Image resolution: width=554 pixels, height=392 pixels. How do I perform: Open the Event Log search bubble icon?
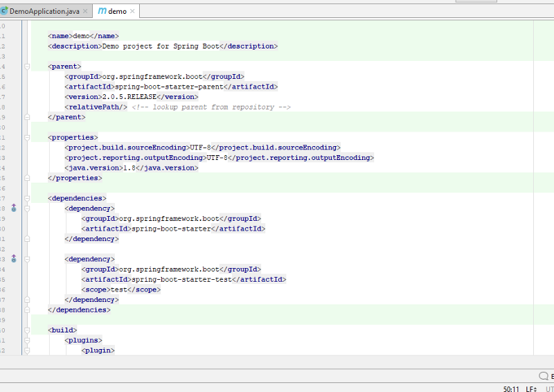[544, 376]
